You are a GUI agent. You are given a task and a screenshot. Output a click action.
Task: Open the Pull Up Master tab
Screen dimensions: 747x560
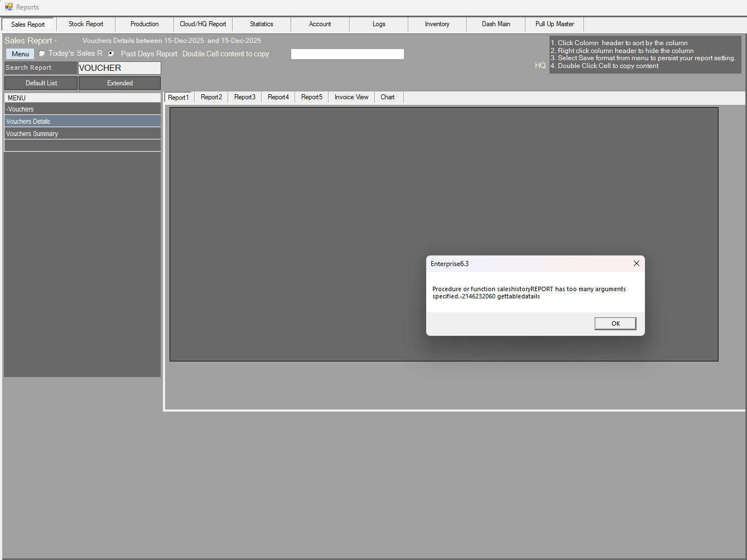554,24
